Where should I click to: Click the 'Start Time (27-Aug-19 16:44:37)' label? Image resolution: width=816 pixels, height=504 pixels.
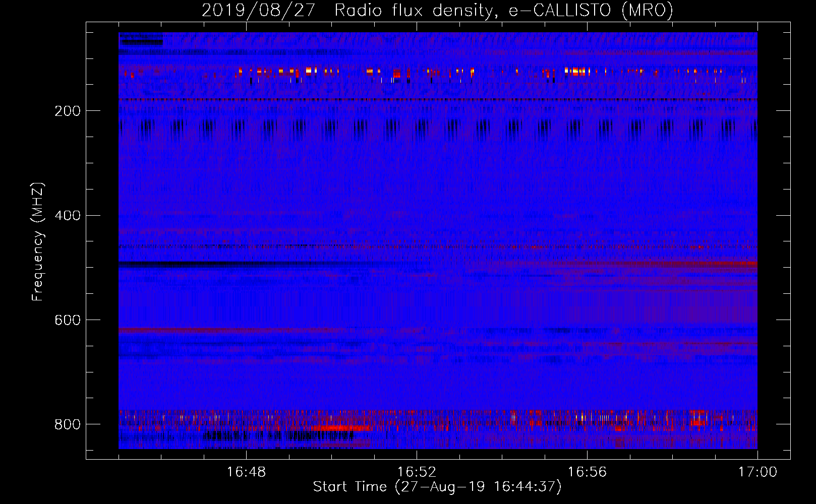(x=437, y=487)
